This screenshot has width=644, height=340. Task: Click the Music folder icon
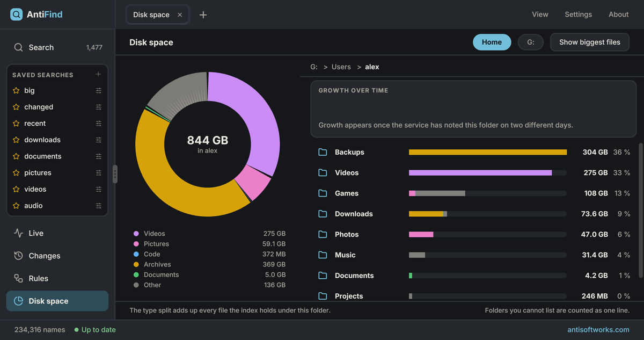(x=323, y=255)
